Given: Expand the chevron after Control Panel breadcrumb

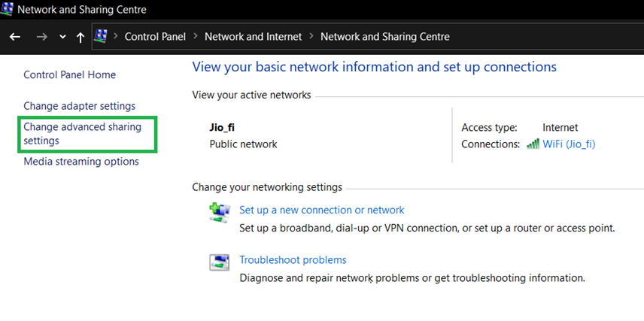Looking at the screenshot, I should 196,37.
